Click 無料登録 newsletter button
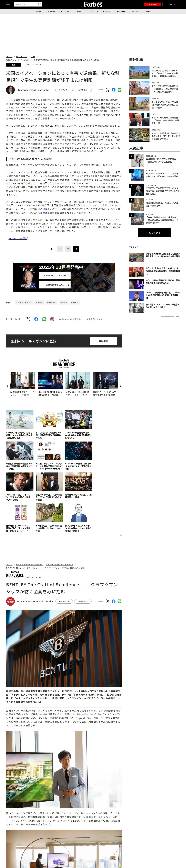Screen dimensions: 186x868 click(x=104, y=341)
